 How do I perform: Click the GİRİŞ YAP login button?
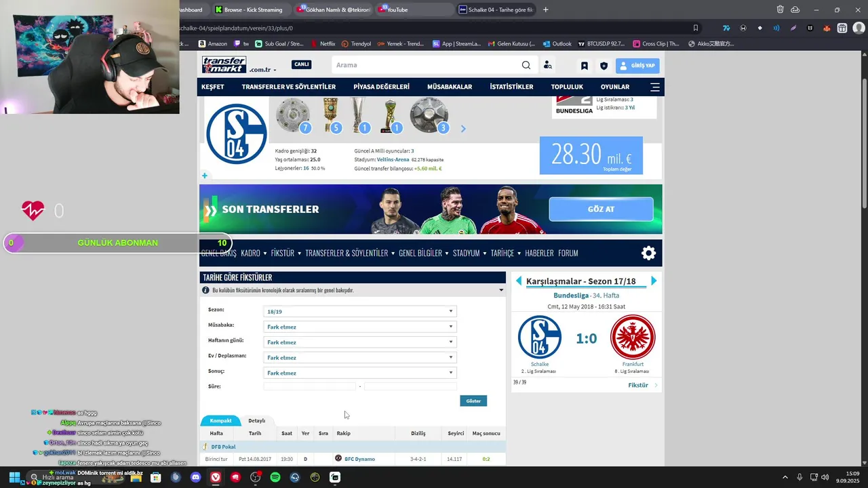click(x=637, y=66)
